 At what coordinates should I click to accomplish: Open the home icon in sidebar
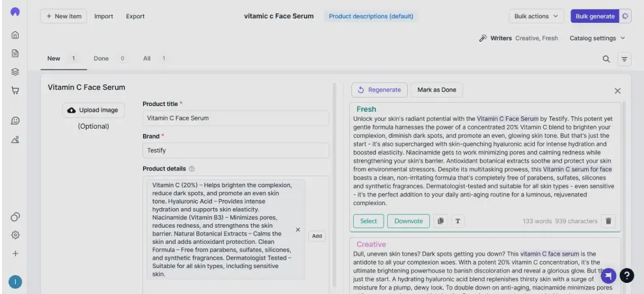pos(15,35)
